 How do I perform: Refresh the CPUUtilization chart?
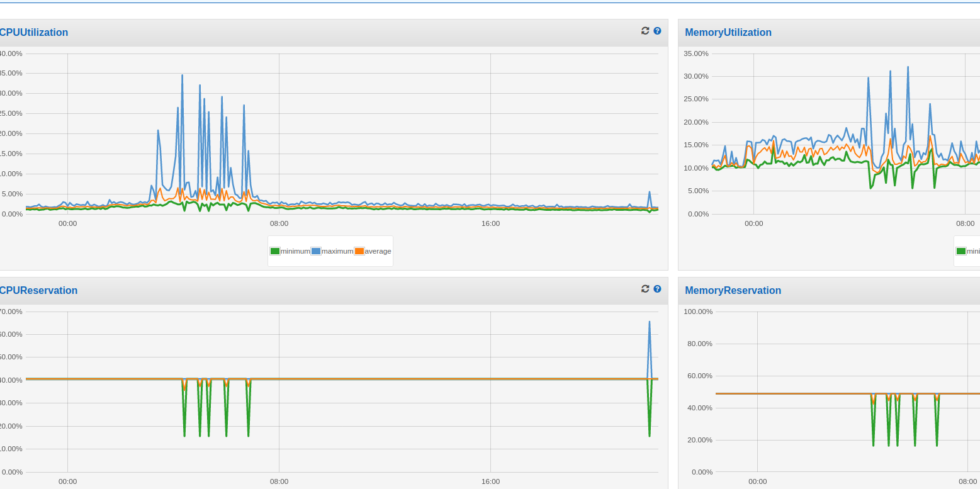(645, 31)
